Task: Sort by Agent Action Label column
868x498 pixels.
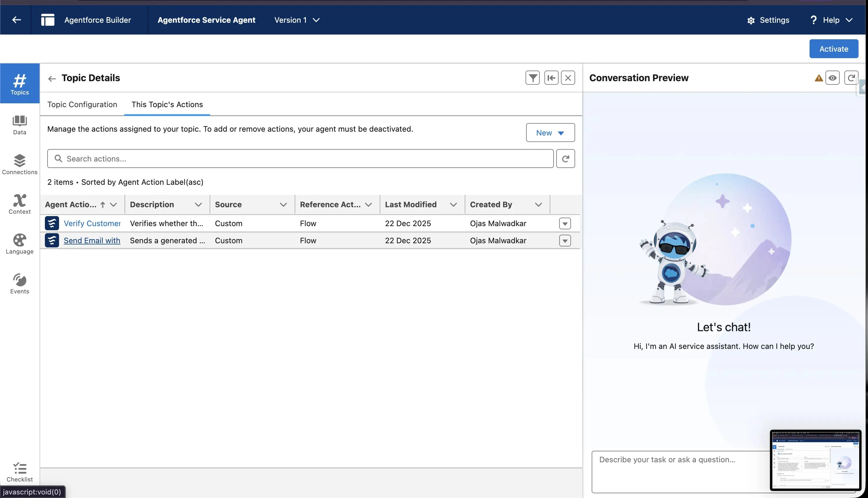Action: pyautogui.click(x=71, y=205)
